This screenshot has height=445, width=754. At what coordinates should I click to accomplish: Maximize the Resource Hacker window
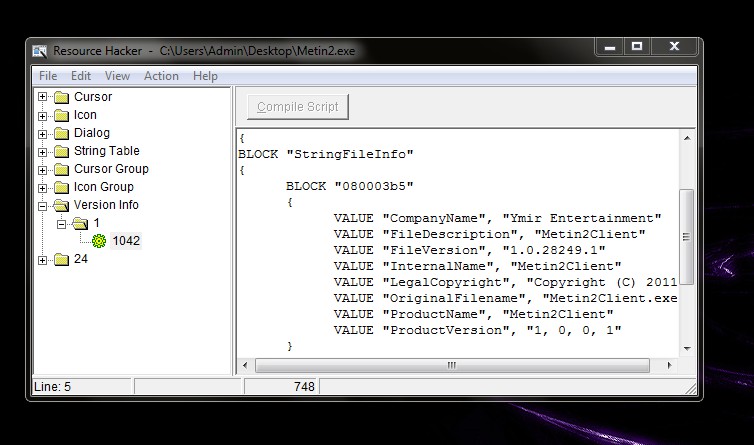[x=637, y=47]
